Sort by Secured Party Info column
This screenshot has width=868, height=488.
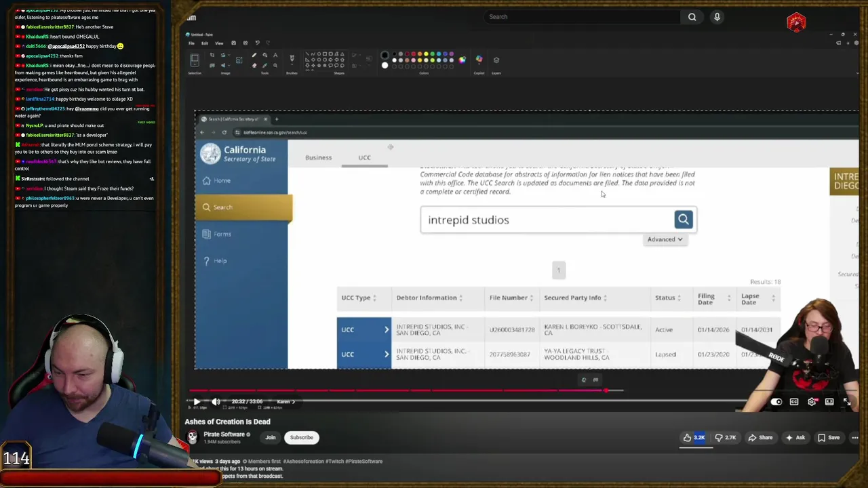(575, 298)
